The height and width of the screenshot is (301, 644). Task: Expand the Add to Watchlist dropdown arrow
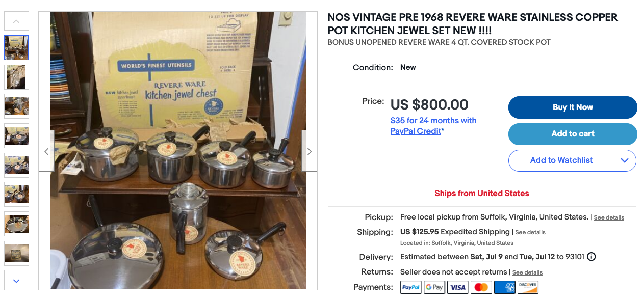click(x=625, y=160)
